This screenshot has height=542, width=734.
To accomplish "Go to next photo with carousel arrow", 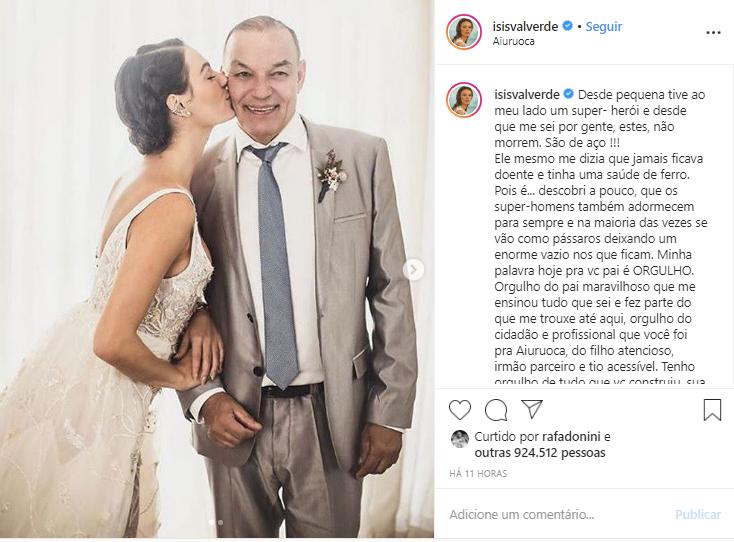I will [413, 270].
